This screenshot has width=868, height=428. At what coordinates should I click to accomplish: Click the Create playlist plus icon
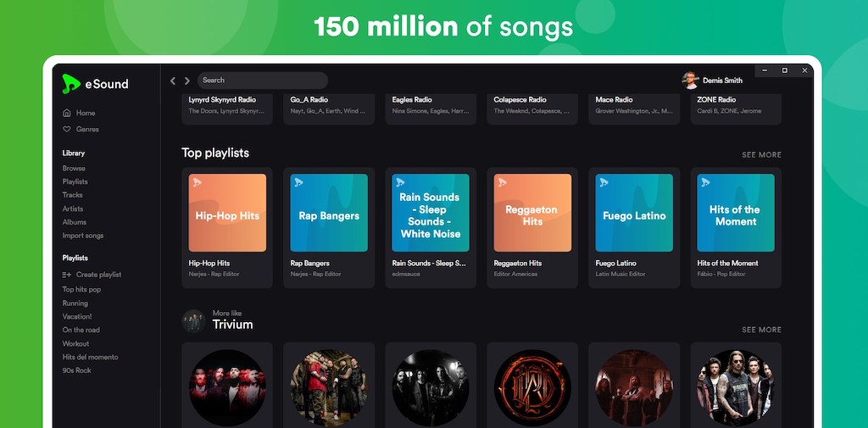67,275
